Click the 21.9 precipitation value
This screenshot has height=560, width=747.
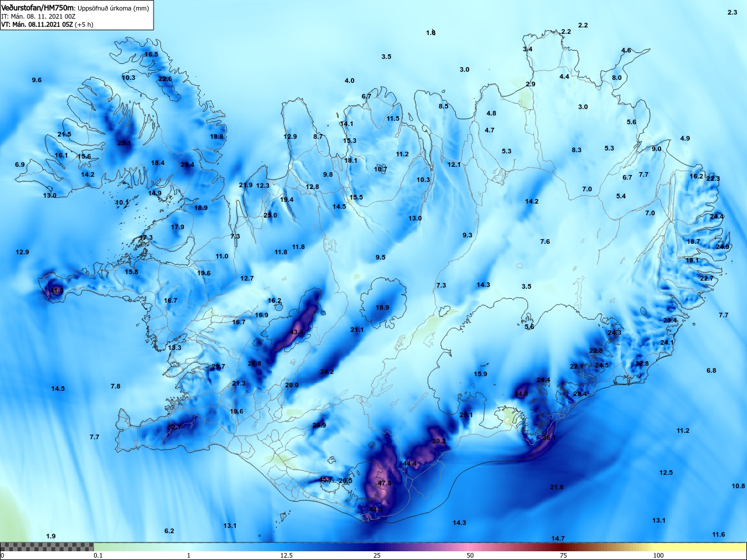[x=246, y=185]
